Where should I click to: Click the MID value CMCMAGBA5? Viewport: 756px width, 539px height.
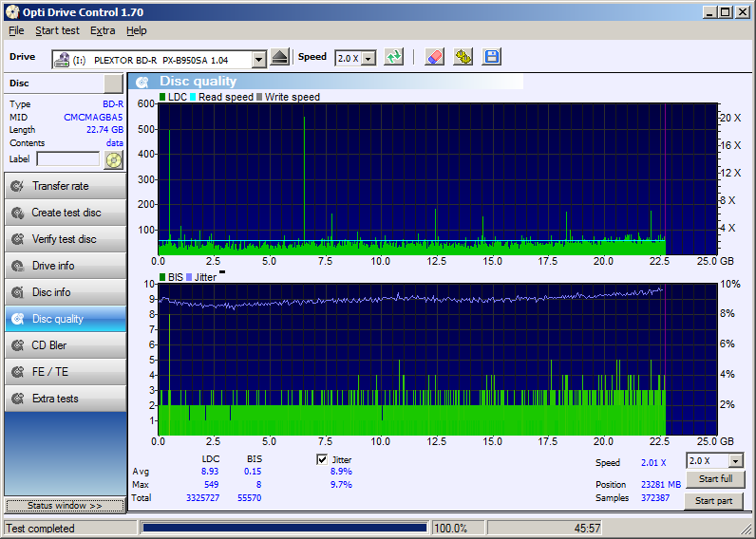click(93, 117)
